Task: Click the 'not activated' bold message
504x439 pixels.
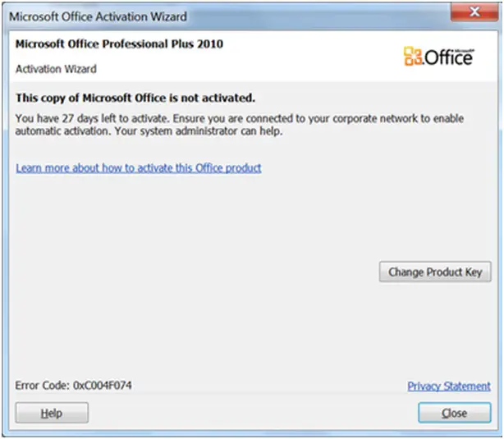Action: click(135, 98)
